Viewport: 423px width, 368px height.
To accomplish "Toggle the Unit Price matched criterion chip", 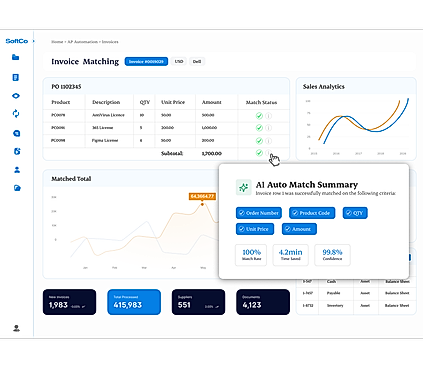I will (255, 229).
